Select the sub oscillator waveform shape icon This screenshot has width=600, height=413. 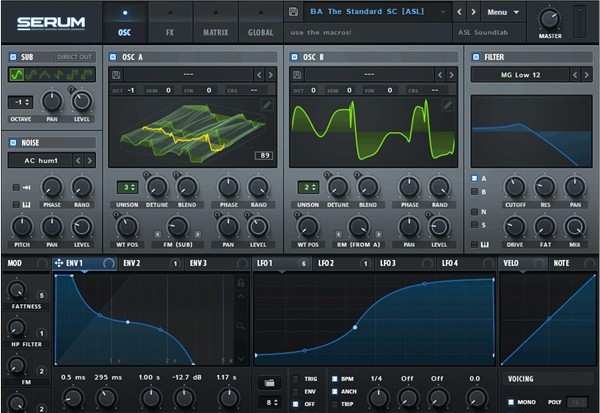click(x=18, y=75)
